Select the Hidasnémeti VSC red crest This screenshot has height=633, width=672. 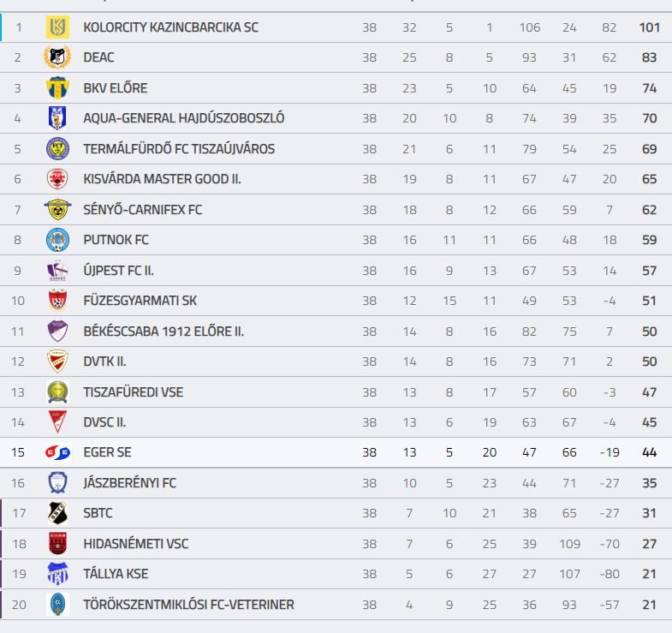click(57, 544)
